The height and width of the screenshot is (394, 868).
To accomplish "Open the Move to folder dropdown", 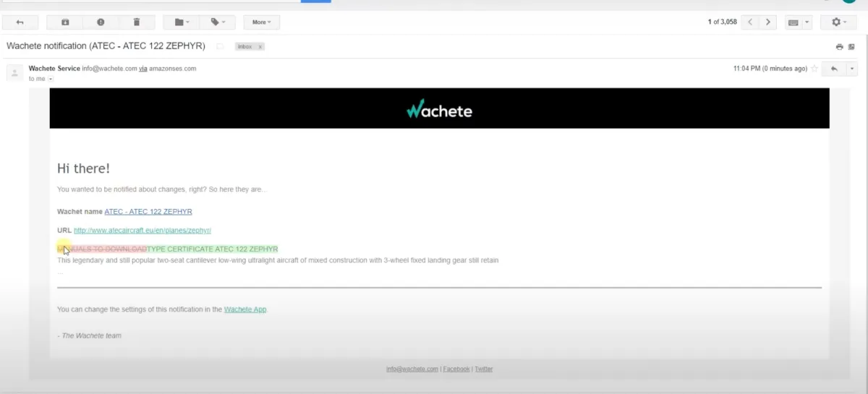I will pyautogui.click(x=181, y=22).
